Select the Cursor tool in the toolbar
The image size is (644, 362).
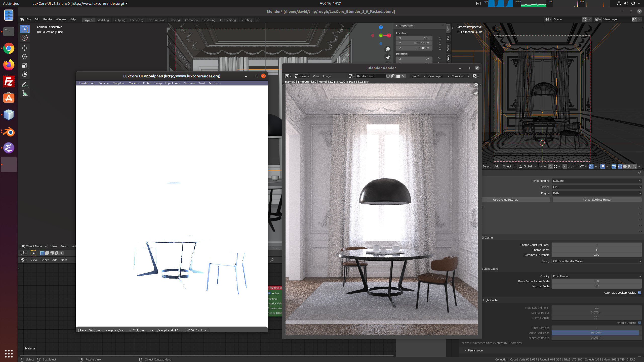[25, 38]
